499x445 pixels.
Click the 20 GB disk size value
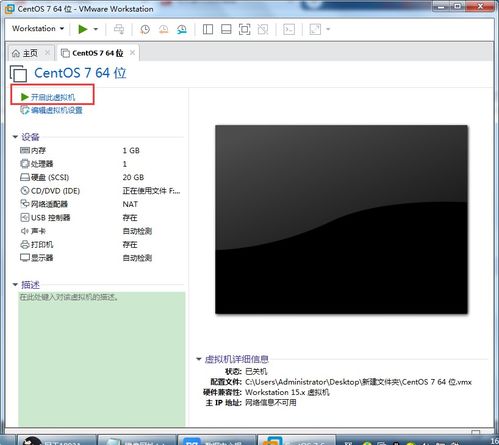(x=133, y=177)
